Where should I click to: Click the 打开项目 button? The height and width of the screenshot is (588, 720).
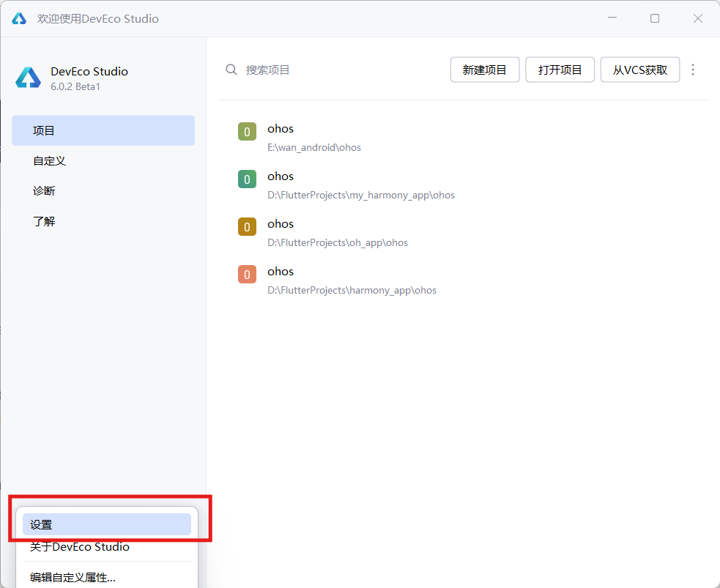point(560,70)
